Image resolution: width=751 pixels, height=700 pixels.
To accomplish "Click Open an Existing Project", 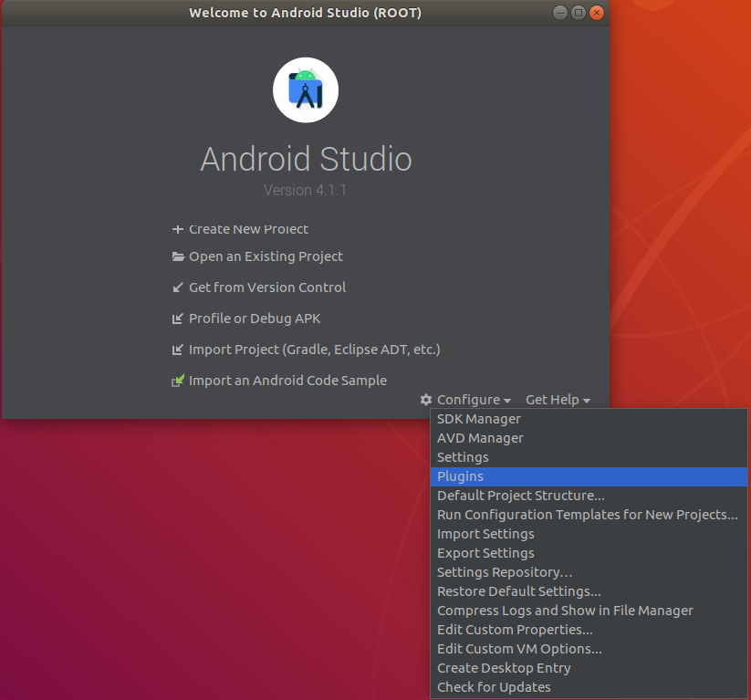I will [266, 256].
